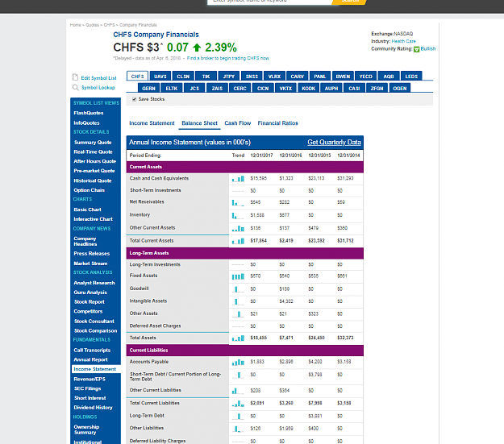This screenshot has height=444, width=504.
Task: Click the Quotes breadcrumb link
Action: coord(92,25)
